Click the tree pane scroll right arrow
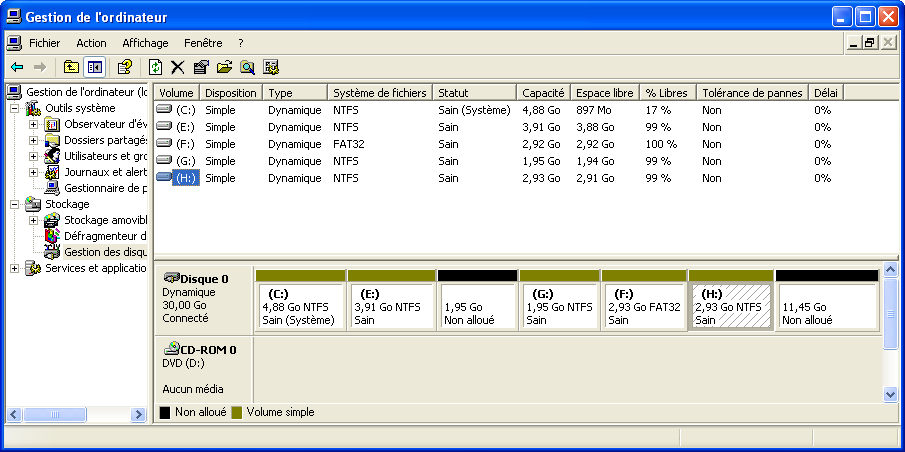Viewport: 905px width, 452px height. click(x=139, y=414)
